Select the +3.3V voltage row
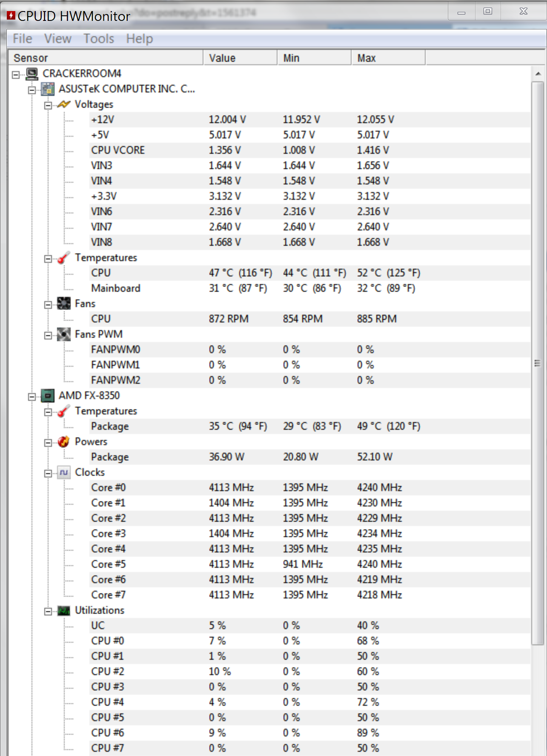The height and width of the screenshot is (756, 547). [x=310, y=196]
